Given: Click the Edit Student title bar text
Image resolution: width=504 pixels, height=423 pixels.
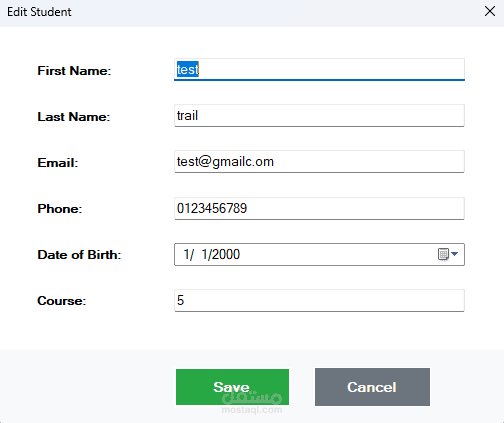Looking at the screenshot, I should [x=39, y=12].
